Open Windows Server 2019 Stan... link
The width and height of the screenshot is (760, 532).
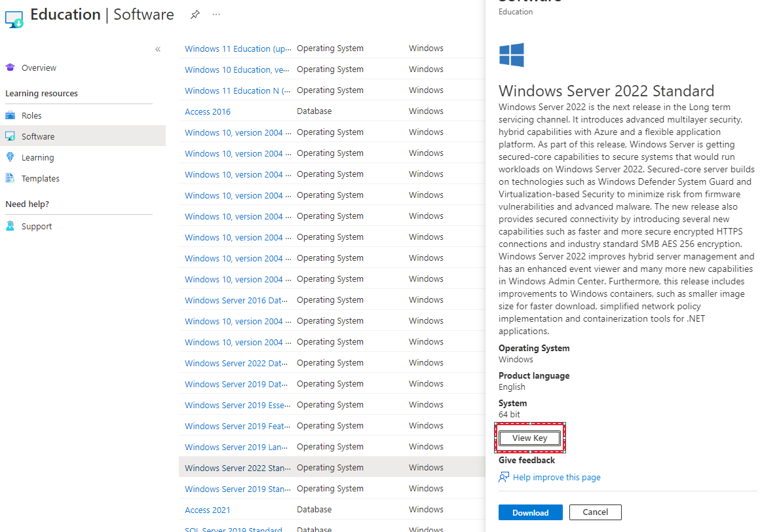click(x=237, y=489)
